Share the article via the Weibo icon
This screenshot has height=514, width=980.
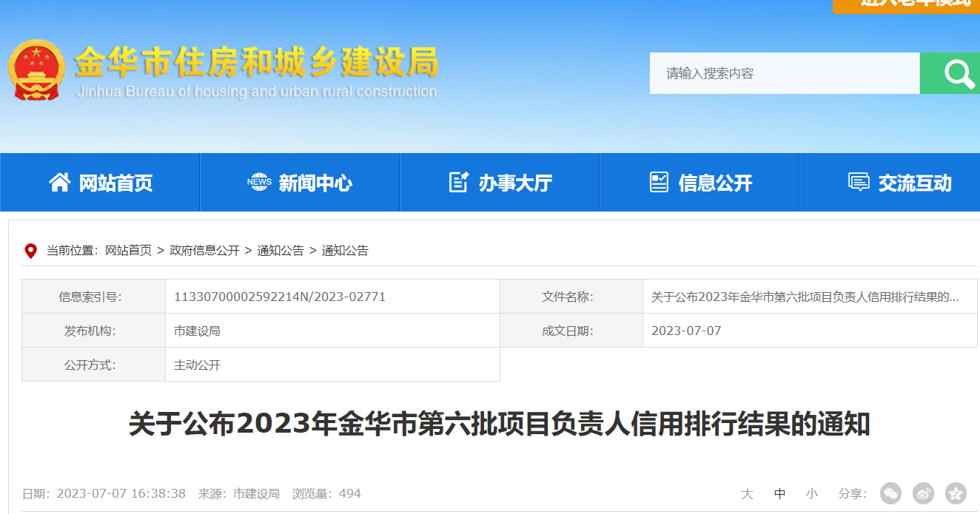(x=923, y=493)
